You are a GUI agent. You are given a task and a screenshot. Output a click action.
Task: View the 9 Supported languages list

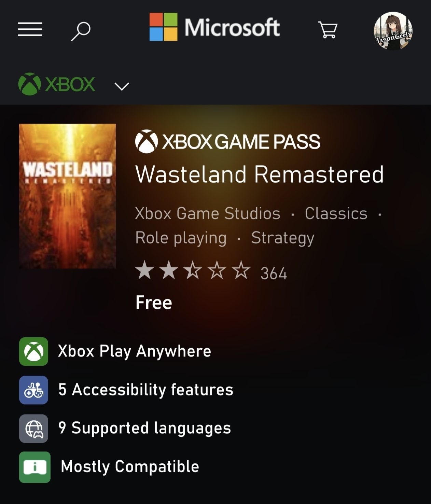point(144,428)
